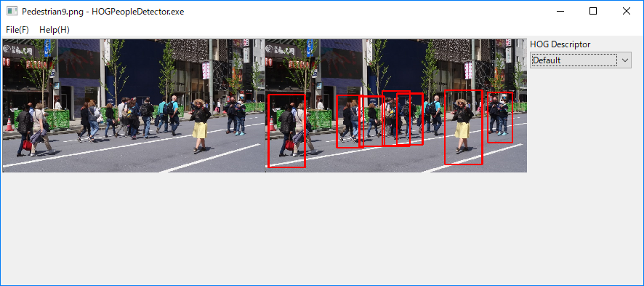Click the woman in yellow skirt in original image
The height and width of the screenshot is (286, 644).
pyautogui.click(x=201, y=125)
